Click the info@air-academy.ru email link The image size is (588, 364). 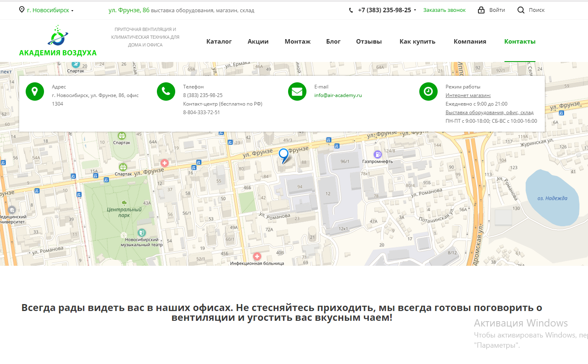tap(338, 95)
